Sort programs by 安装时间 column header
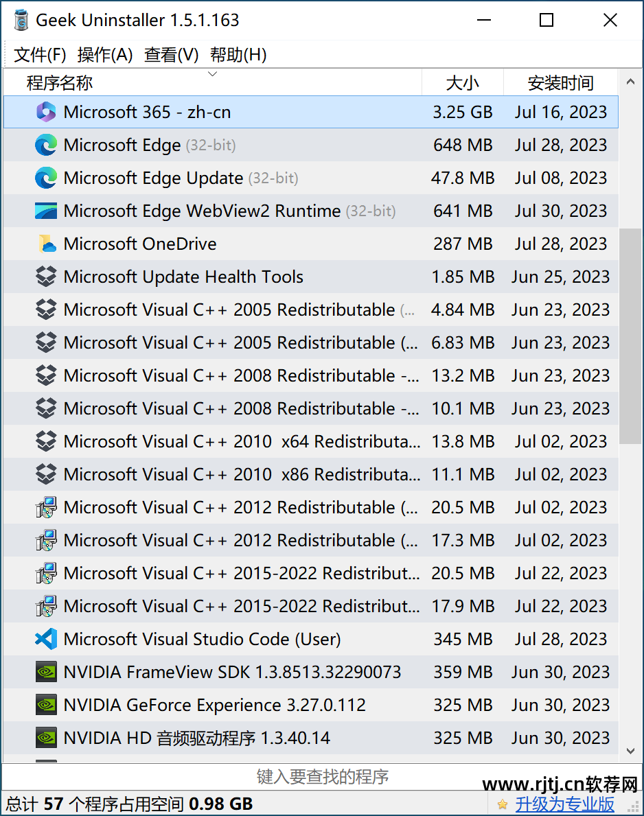The width and height of the screenshot is (644, 816). pyautogui.click(x=560, y=83)
